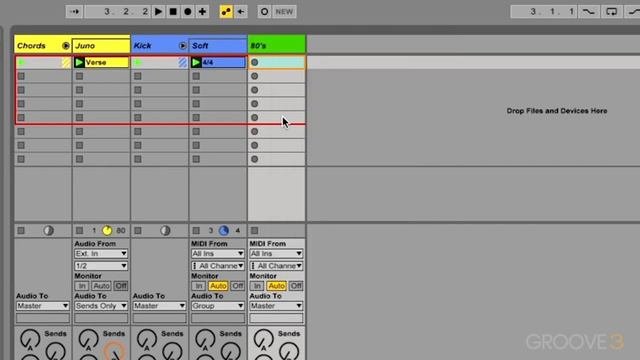Stop all clips on the Kick track

pos(138,231)
